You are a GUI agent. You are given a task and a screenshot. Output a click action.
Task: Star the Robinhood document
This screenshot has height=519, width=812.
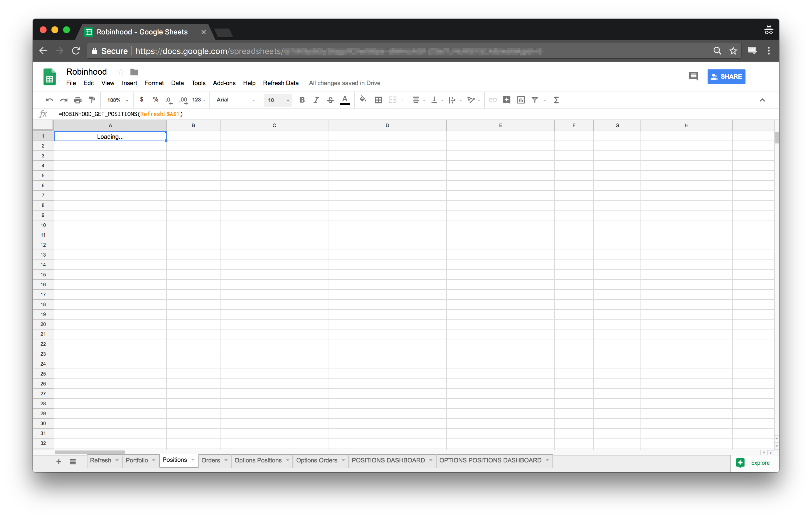121,72
